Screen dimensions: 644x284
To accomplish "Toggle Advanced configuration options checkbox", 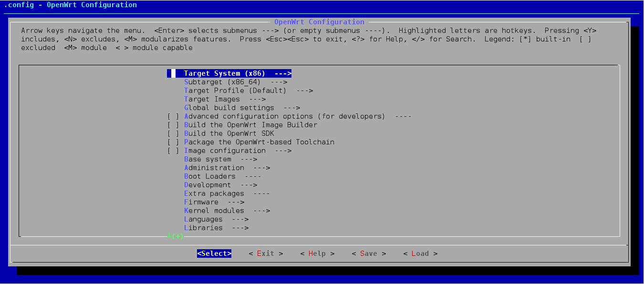I will [x=173, y=116].
